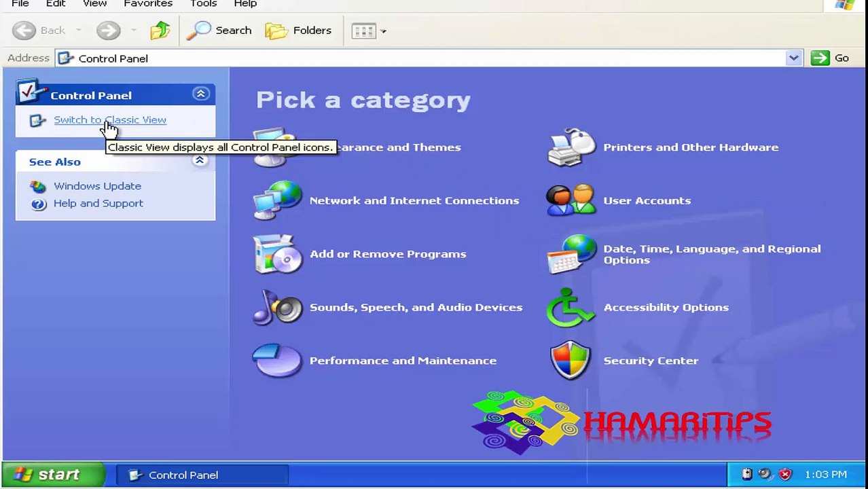Click the Switch to Classic View icon

coord(38,120)
